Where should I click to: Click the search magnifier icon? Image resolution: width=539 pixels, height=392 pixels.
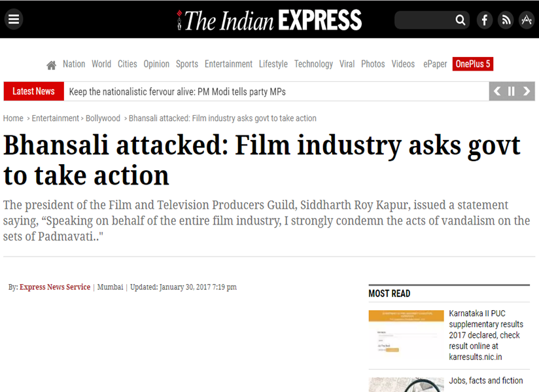(461, 20)
